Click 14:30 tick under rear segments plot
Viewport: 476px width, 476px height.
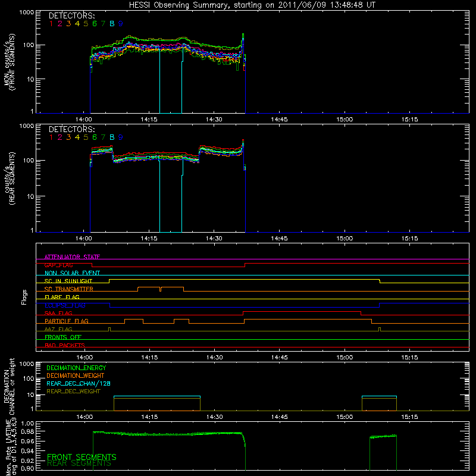pos(214,239)
